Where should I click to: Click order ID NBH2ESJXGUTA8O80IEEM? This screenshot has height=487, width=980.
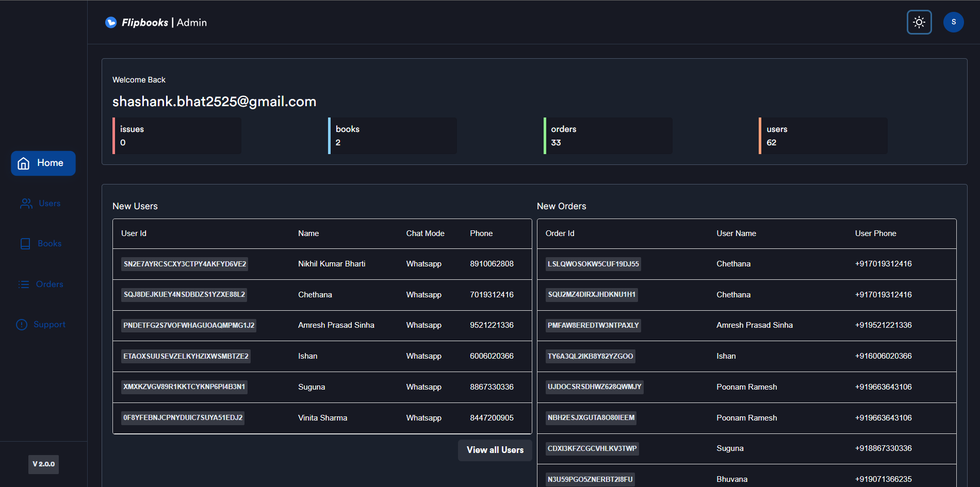click(591, 418)
